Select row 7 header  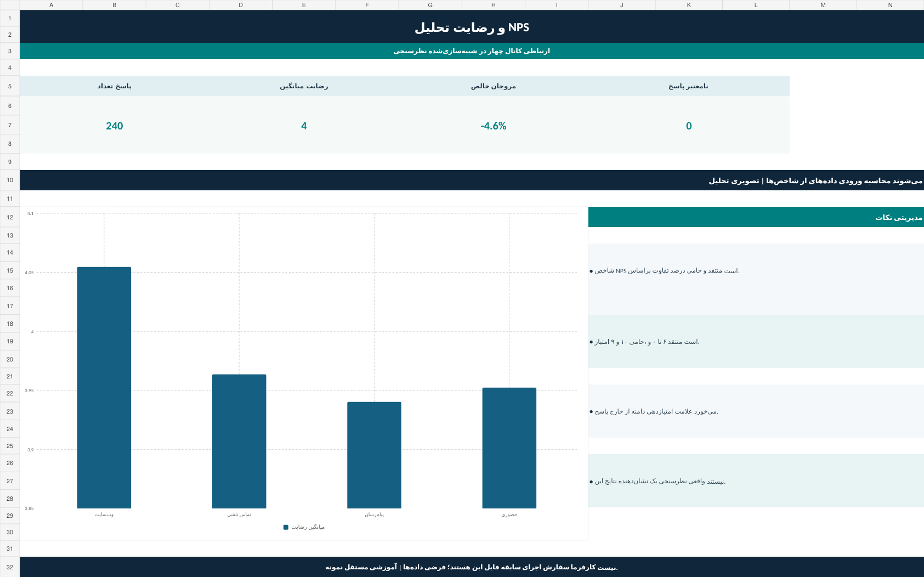(x=10, y=125)
